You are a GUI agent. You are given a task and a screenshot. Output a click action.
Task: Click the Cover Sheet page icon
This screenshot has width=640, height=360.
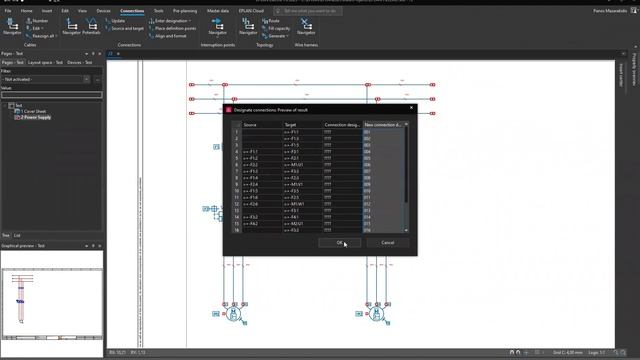coord(17,111)
